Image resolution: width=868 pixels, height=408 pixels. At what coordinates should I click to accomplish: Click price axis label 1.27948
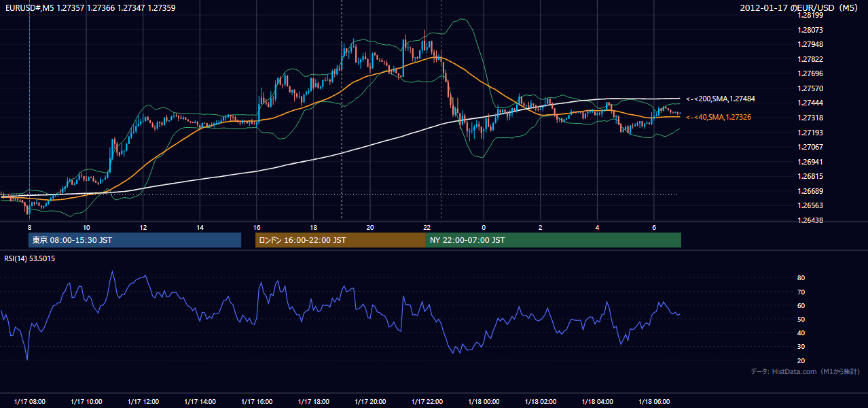[811, 45]
